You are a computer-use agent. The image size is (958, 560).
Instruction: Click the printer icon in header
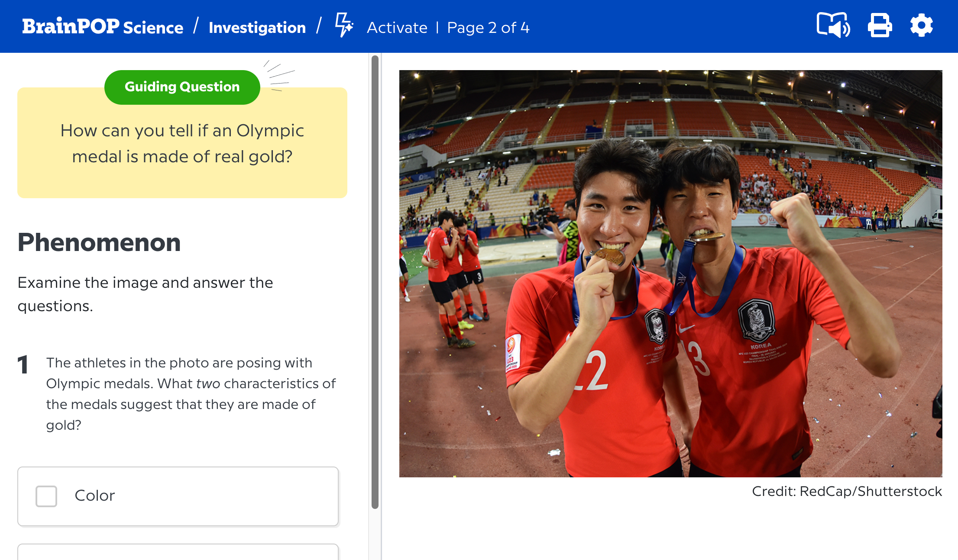(x=880, y=26)
